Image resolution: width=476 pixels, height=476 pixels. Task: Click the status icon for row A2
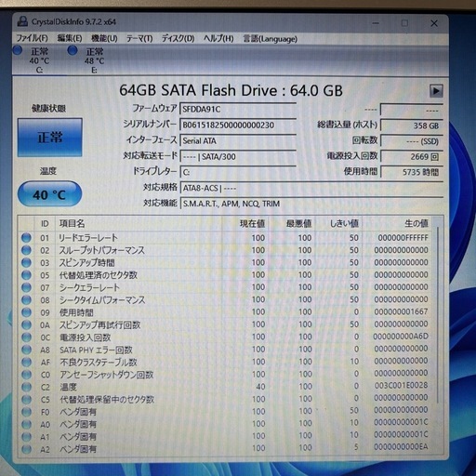click(26, 448)
